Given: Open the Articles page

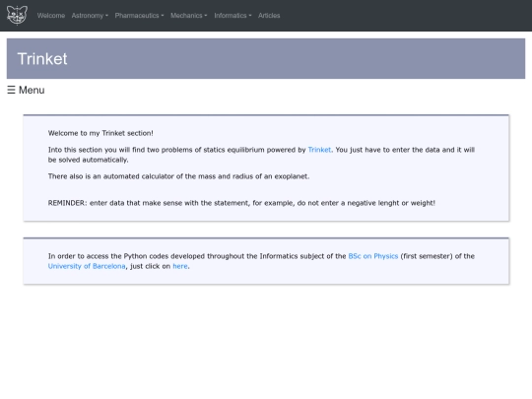Looking at the screenshot, I should point(269,16).
